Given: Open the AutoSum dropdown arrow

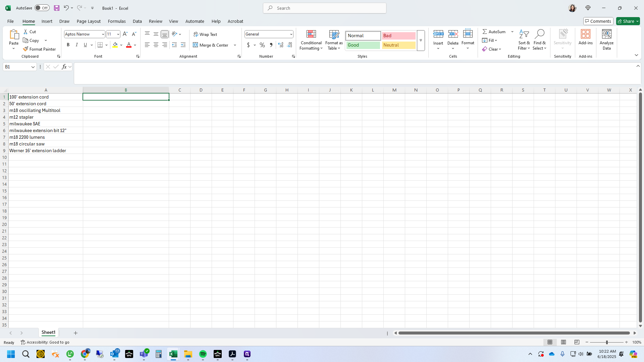Looking at the screenshot, I should (512, 32).
